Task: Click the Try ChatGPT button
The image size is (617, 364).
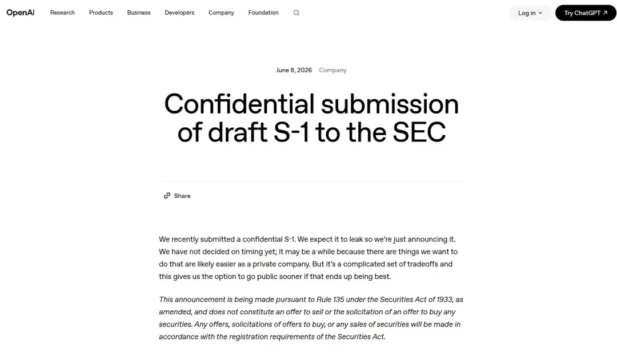Action: tap(586, 13)
